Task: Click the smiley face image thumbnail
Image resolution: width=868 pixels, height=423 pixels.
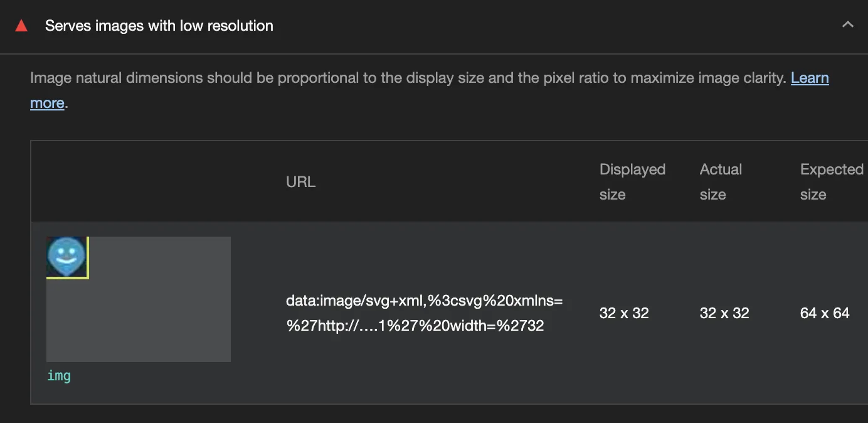Action: pyautogui.click(x=66, y=256)
